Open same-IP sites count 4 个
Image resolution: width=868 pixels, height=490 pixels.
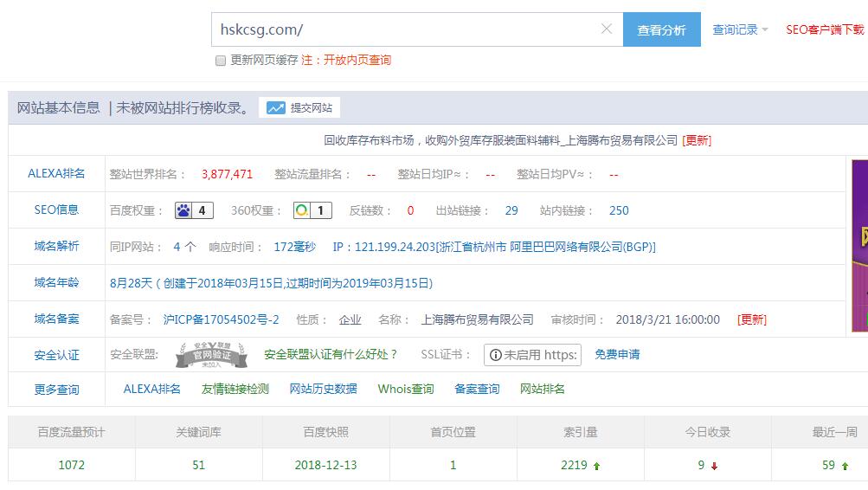point(184,247)
